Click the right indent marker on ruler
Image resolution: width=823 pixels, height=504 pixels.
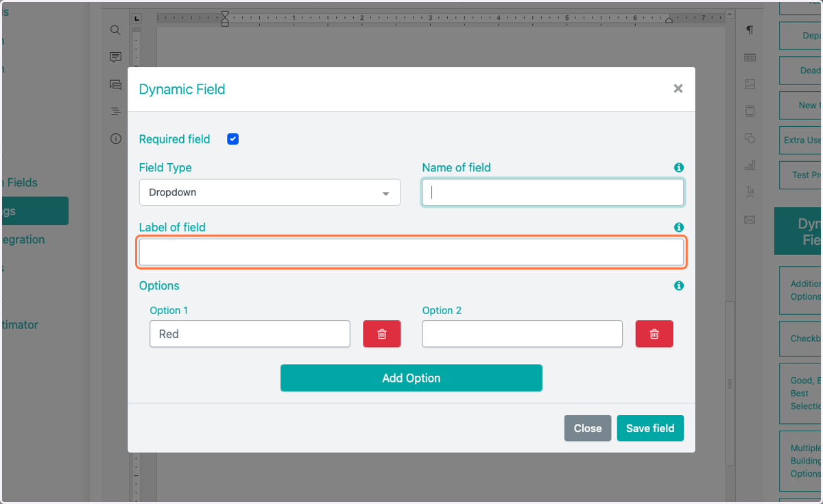[669, 21]
